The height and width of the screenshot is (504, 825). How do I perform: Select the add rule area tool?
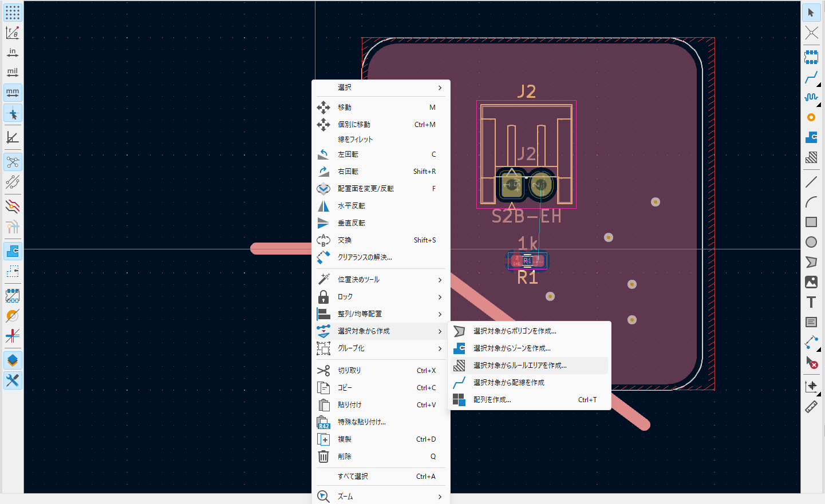tap(811, 157)
